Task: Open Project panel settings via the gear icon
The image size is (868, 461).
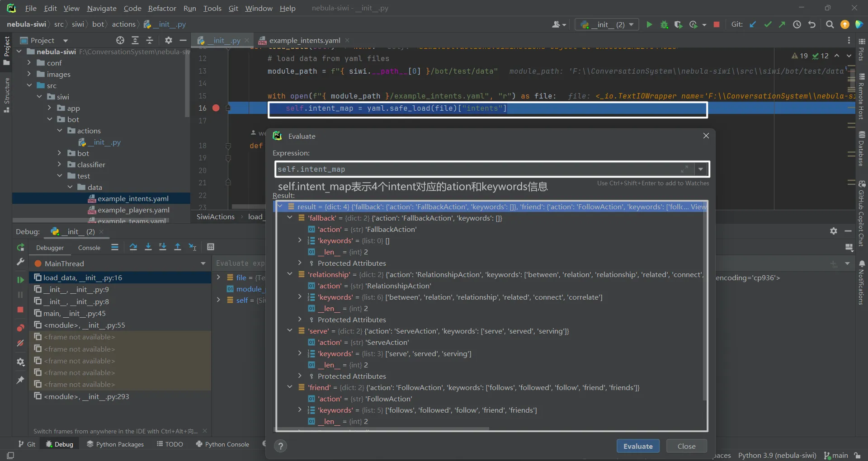Action: click(x=168, y=40)
